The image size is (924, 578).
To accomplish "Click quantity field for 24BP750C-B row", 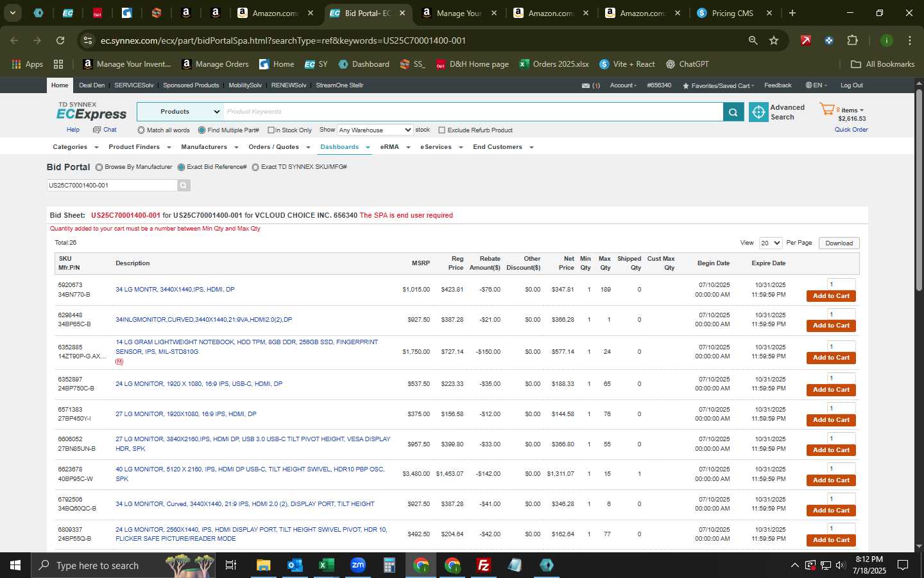I will [841, 378].
